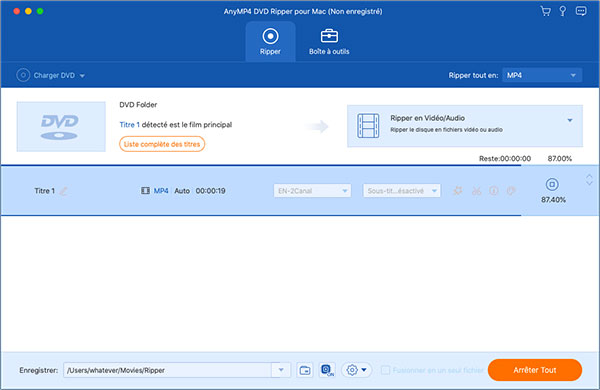Expand the Ripper en Vidéo/Audio mode dropdown

tap(570, 120)
